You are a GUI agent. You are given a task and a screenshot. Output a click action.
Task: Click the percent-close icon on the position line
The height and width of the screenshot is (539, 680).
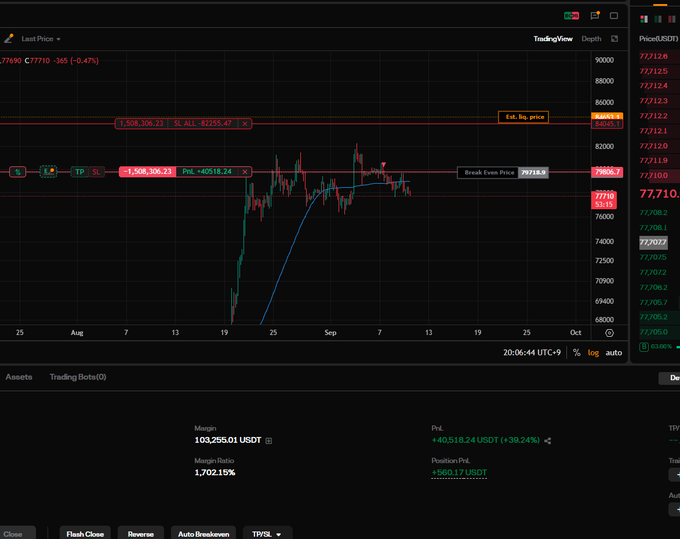pos(18,172)
